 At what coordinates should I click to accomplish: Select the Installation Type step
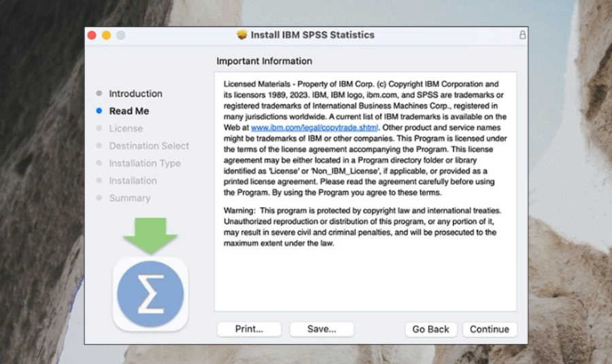click(144, 163)
